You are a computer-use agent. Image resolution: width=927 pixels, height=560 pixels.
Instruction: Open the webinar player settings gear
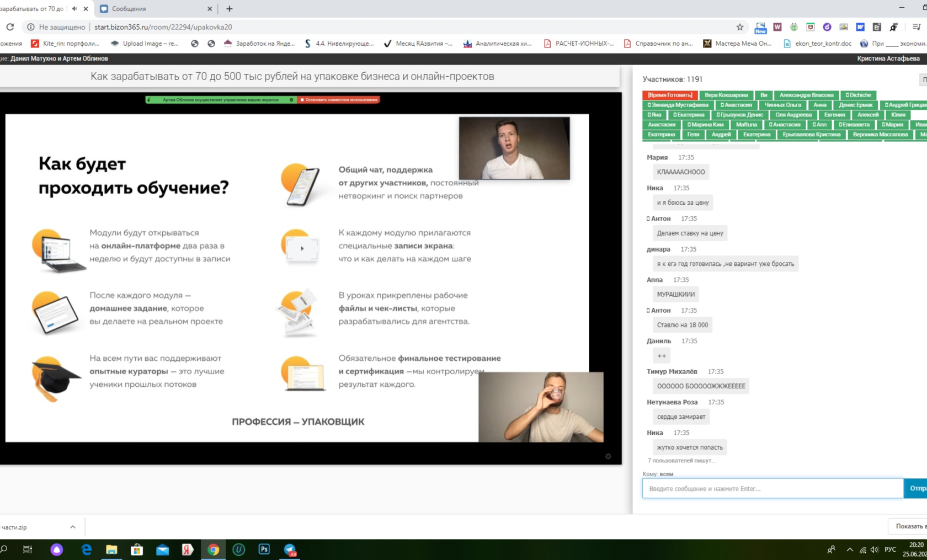pyautogui.click(x=608, y=456)
